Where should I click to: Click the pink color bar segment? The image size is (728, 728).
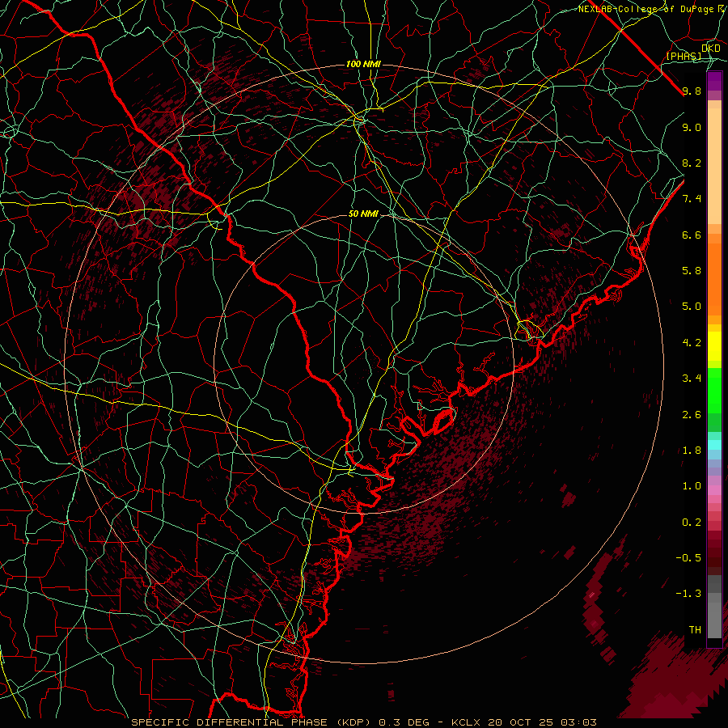714,490
